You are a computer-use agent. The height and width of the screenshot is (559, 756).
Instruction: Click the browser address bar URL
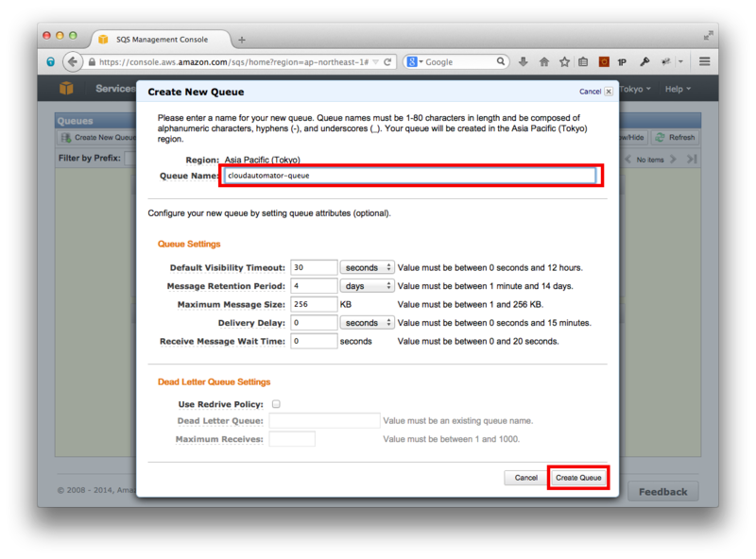pyautogui.click(x=233, y=61)
